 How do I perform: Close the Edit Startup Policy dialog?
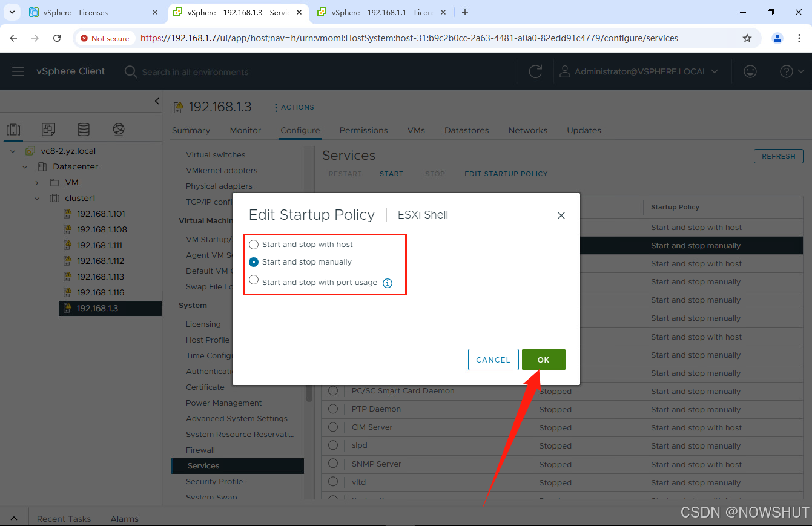(x=561, y=215)
